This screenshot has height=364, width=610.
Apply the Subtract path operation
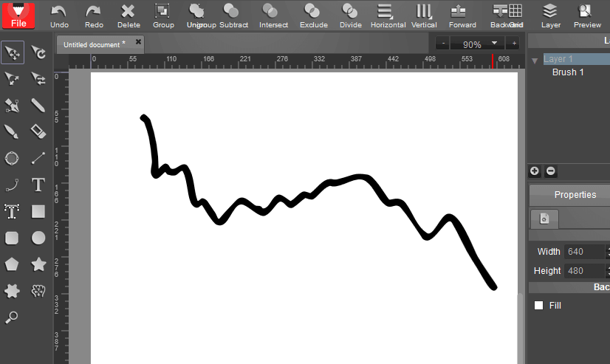pos(233,16)
